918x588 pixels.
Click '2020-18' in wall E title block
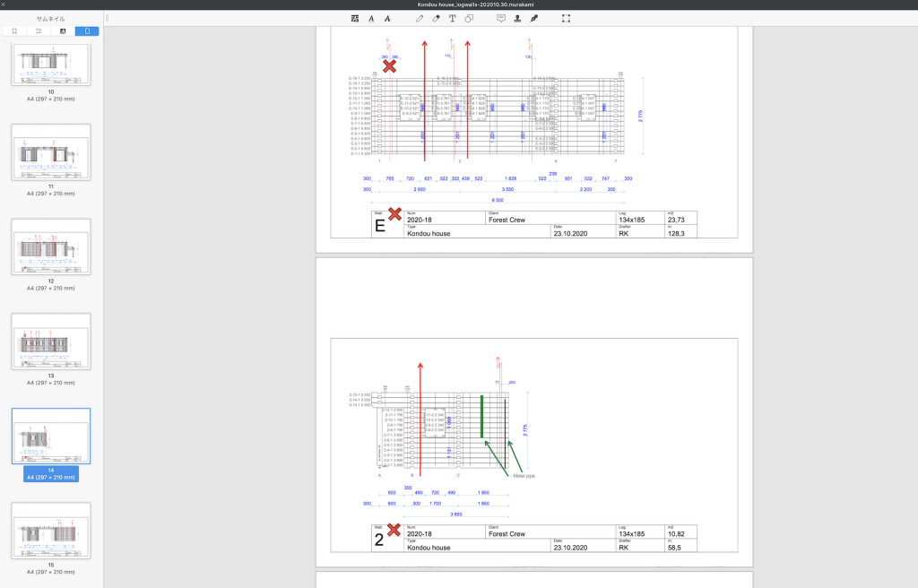[420, 220]
